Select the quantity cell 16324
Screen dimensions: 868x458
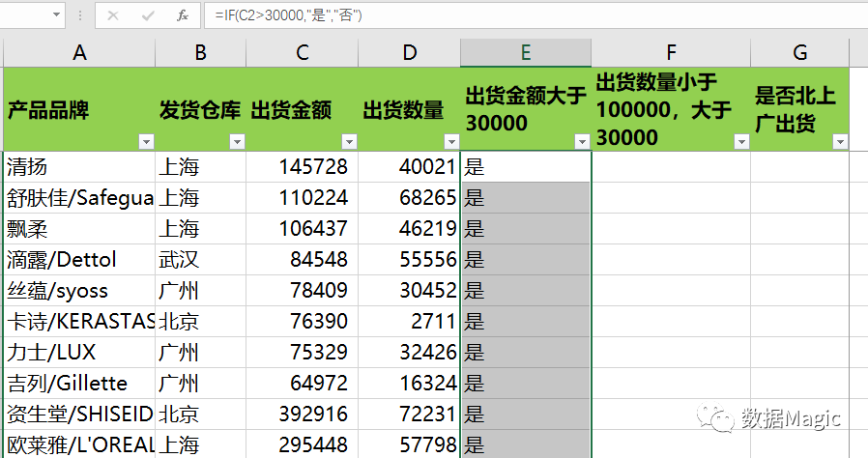click(x=410, y=384)
